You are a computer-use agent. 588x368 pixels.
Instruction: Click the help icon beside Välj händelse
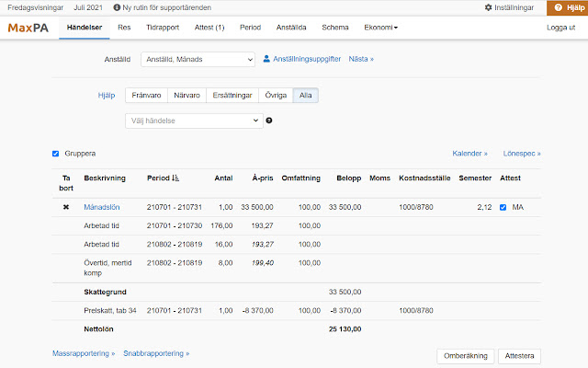[269, 121]
